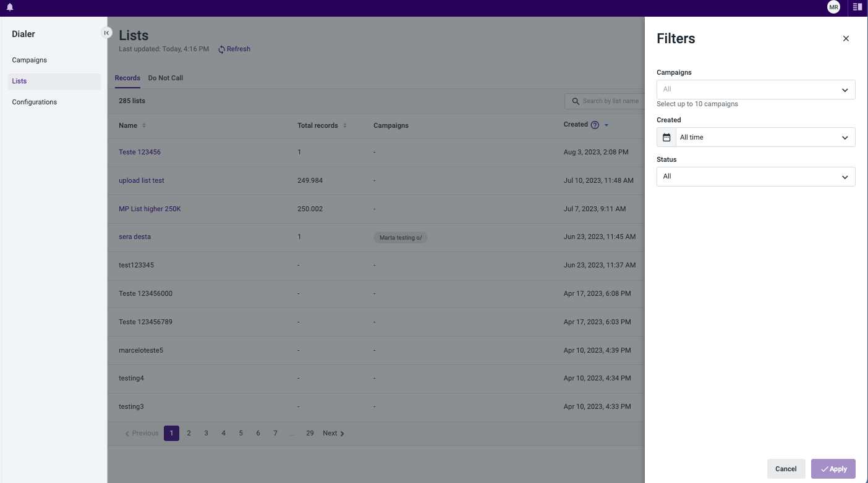The image size is (868, 483).
Task: Click the Teste 123456000 row name
Action: [x=145, y=293]
